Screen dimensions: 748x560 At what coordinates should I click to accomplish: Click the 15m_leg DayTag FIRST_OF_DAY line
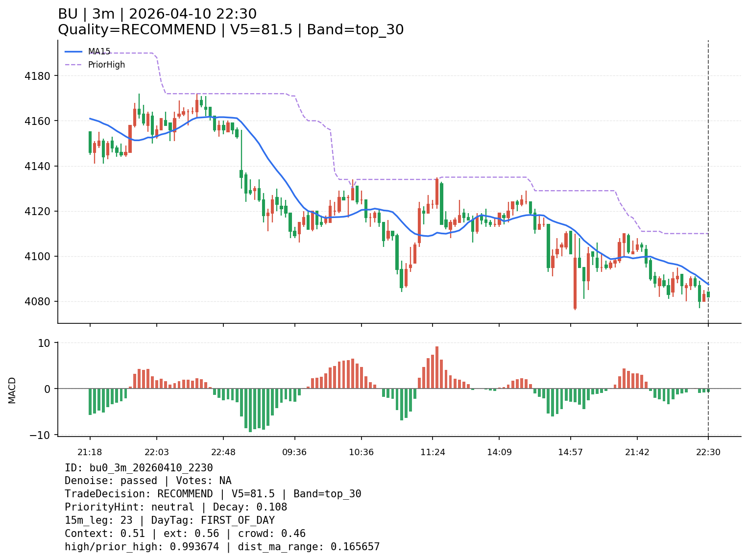[x=169, y=520]
